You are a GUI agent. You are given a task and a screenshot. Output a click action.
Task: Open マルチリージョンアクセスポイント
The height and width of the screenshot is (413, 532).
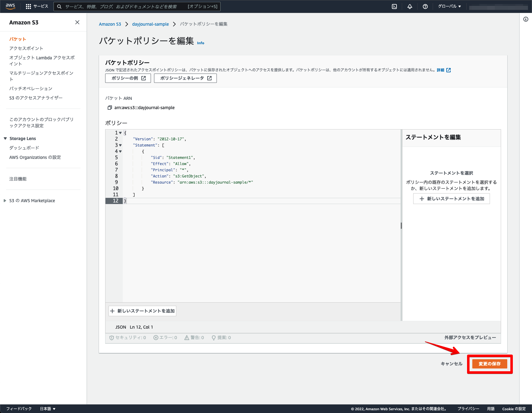click(41, 76)
